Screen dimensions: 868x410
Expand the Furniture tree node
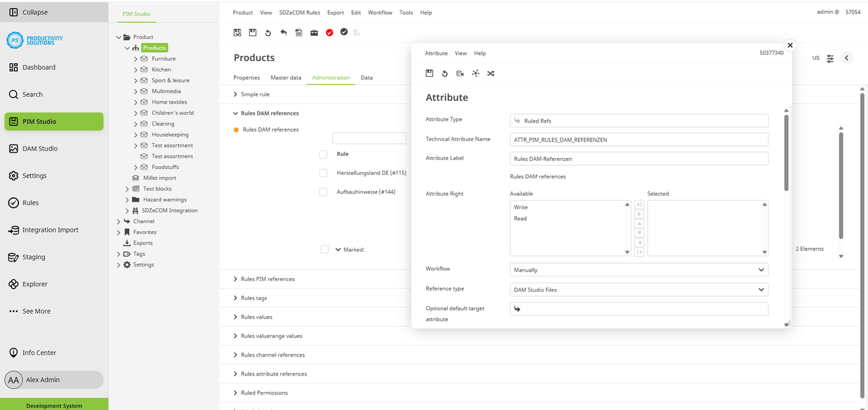tap(136, 58)
